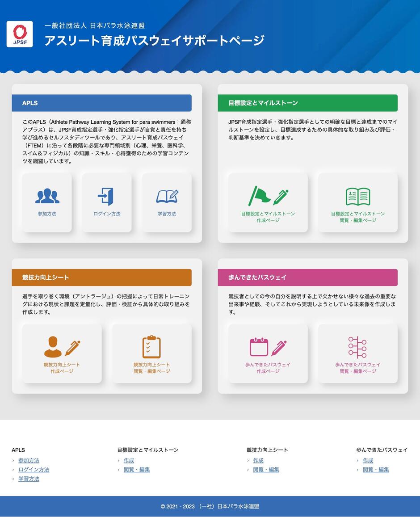Click the orange person-and-pencil icon
The width and height of the screenshot is (420, 517).
click(62, 347)
